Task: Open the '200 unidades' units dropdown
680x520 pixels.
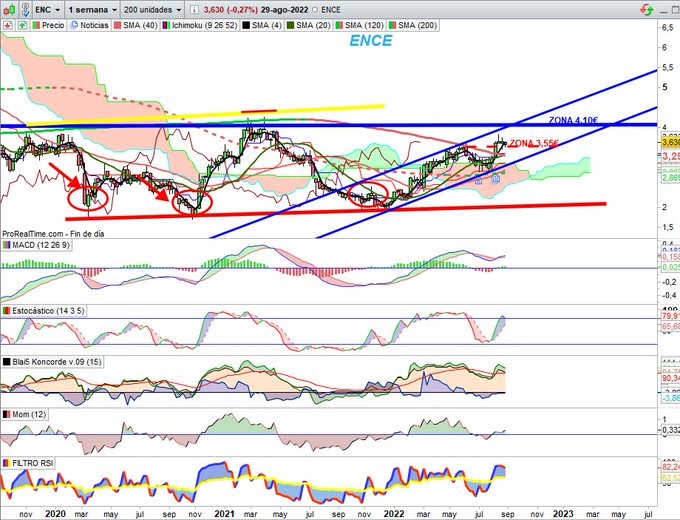Action: [152, 9]
